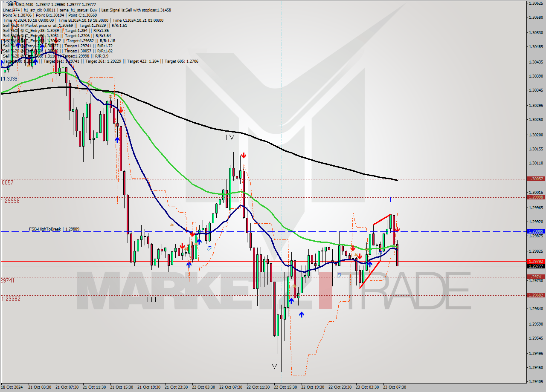Click the '22 Oct 15:30' time label
The image size is (546, 392).
[285, 387]
